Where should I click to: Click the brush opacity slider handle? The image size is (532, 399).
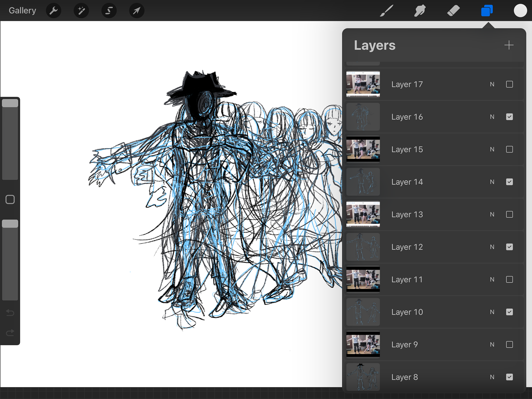pyautogui.click(x=10, y=224)
